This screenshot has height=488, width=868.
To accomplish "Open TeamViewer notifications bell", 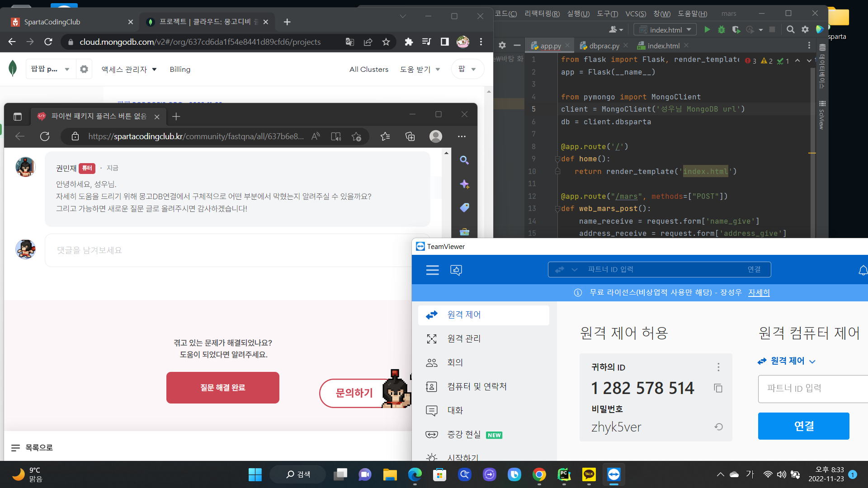I will coord(863,270).
